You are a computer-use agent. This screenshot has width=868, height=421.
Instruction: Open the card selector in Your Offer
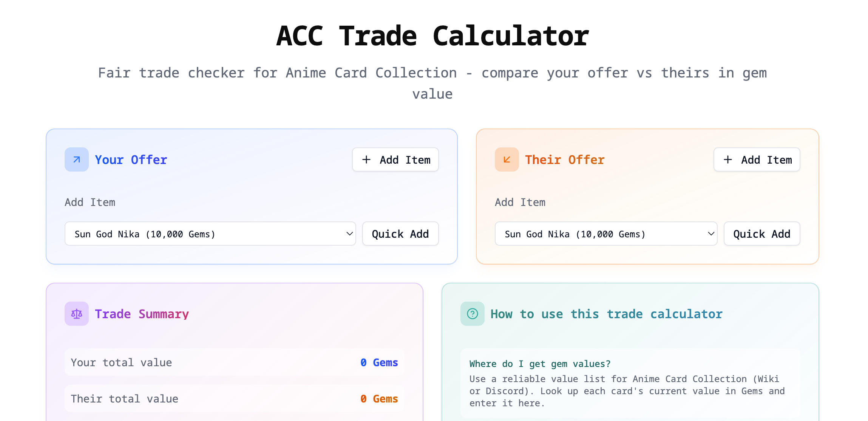tap(210, 234)
